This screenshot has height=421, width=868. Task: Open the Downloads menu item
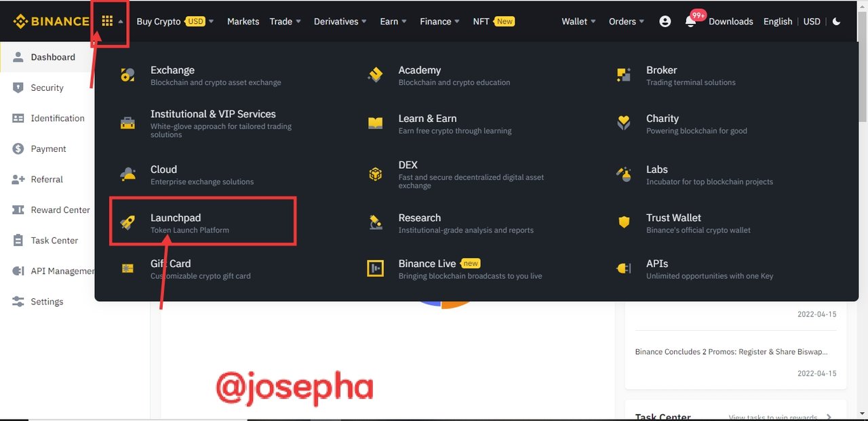730,21
